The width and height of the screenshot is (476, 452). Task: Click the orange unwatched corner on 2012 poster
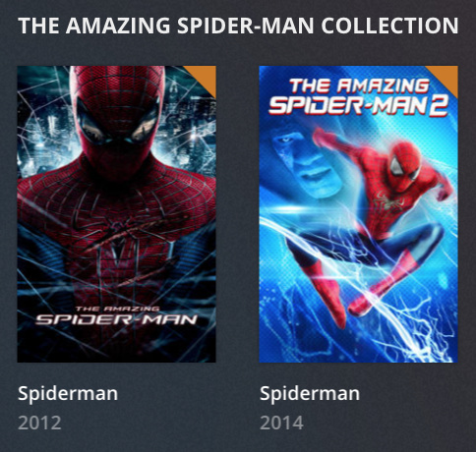coord(205,77)
